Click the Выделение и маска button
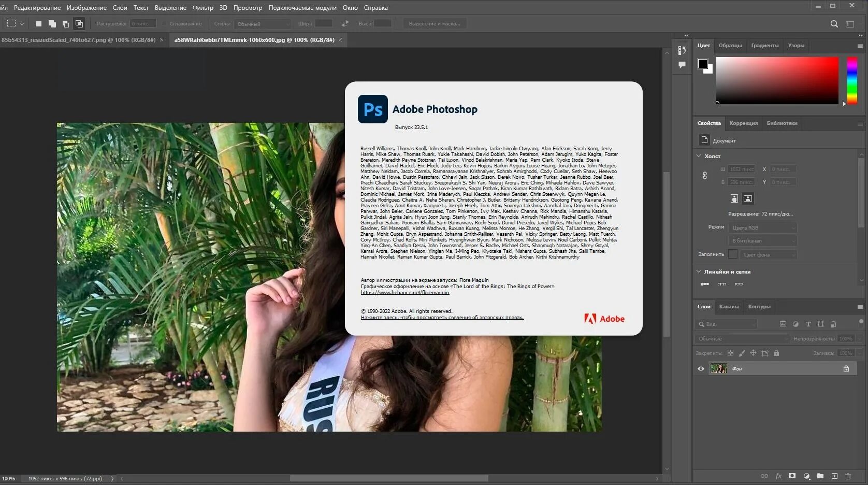Image resolution: width=868 pixels, height=485 pixels. click(x=435, y=24)
